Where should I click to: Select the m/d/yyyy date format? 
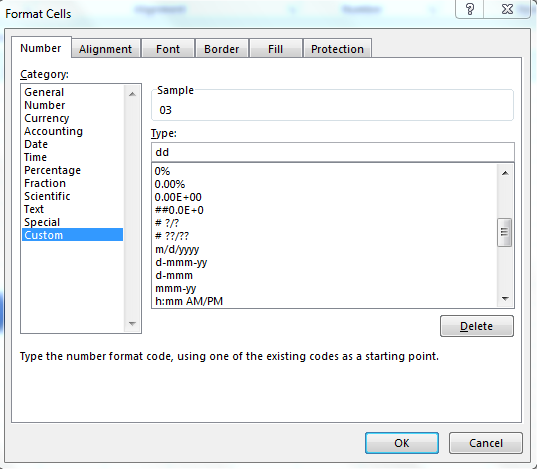coord(325,249)
